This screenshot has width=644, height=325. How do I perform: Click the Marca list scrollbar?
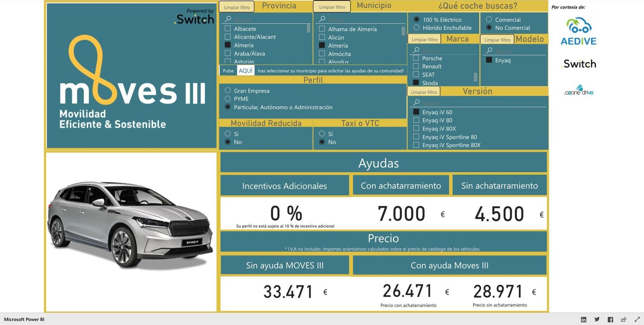click(475, 76)
